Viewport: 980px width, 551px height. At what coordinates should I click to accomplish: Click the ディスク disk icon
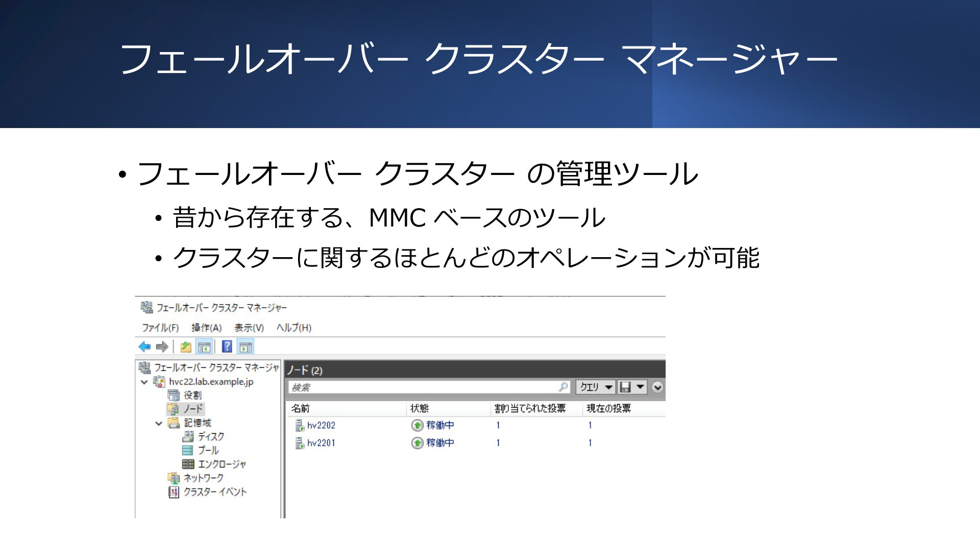tap(188, 437)
